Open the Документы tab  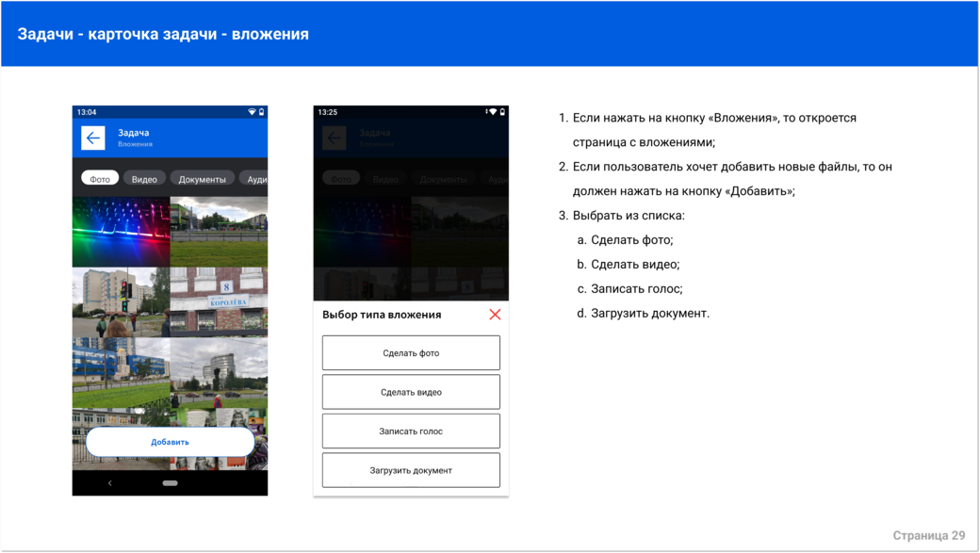pos(203,179)
